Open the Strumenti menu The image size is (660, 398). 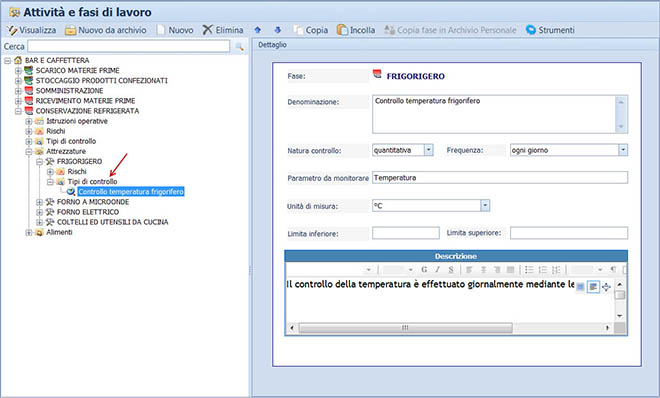click(550, 30)
